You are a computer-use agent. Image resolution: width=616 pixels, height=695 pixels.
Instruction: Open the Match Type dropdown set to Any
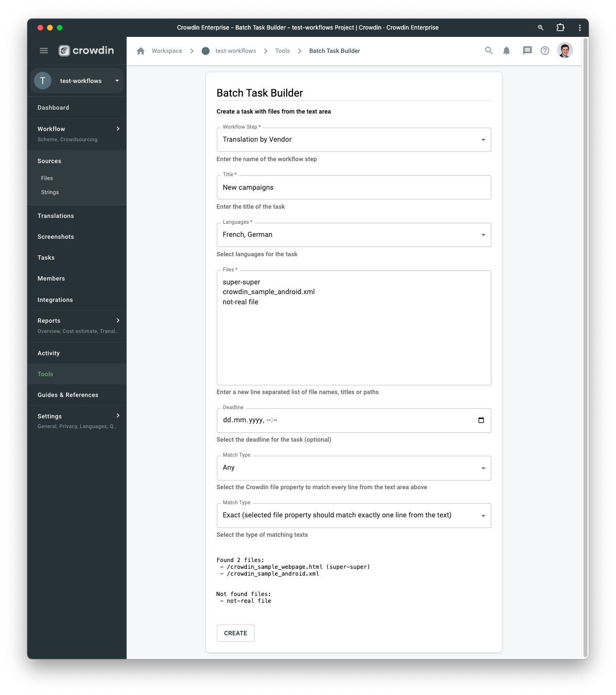click(354, 468)
